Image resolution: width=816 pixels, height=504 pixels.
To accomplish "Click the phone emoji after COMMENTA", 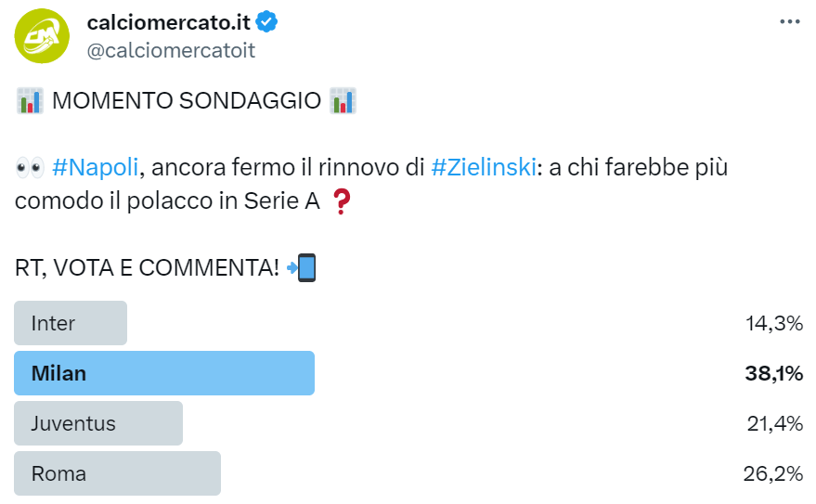I will pos(302,268).
